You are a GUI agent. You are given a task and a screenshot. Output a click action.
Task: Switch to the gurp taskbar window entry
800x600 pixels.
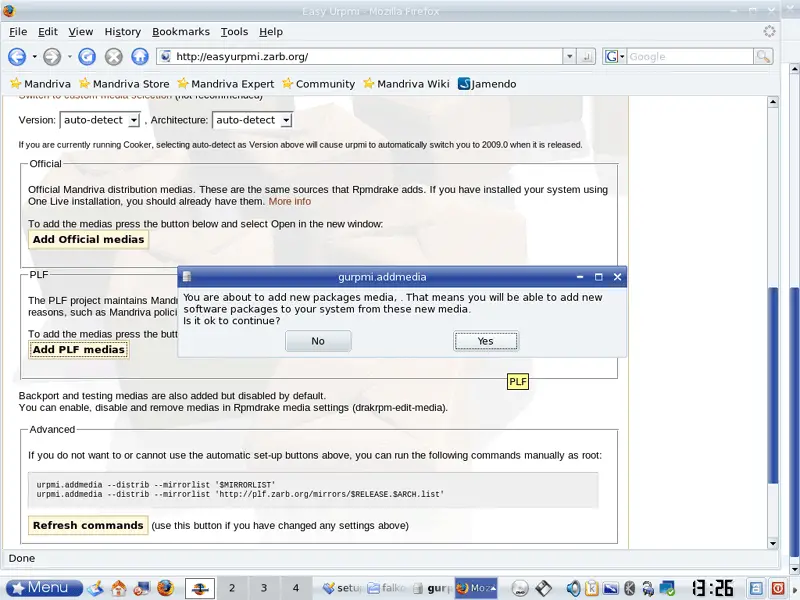[x=432, y=588]
